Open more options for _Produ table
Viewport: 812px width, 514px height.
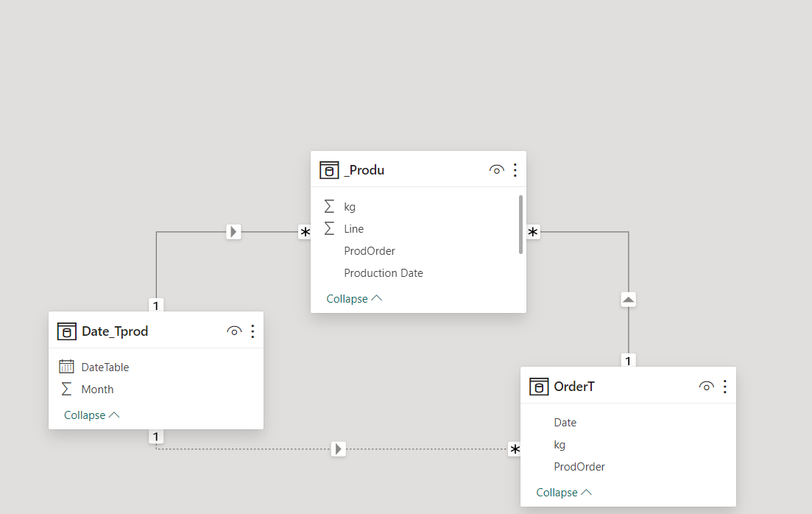(515, 170)
